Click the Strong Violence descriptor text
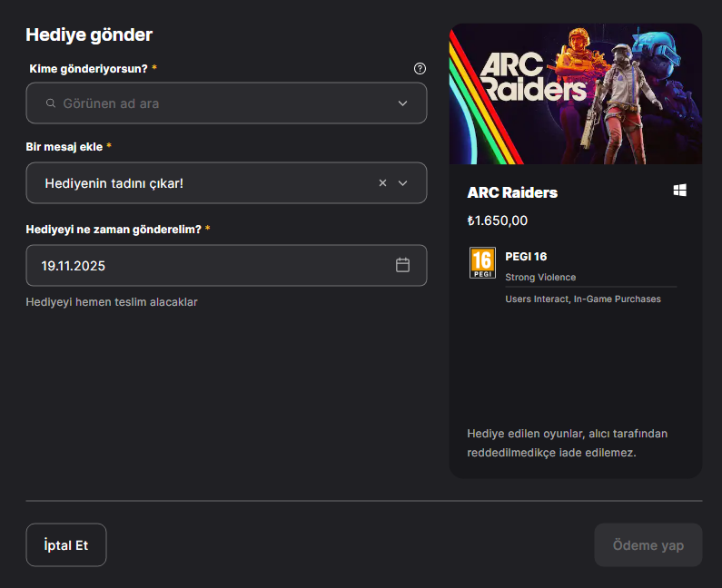 [x=540, y=278]
